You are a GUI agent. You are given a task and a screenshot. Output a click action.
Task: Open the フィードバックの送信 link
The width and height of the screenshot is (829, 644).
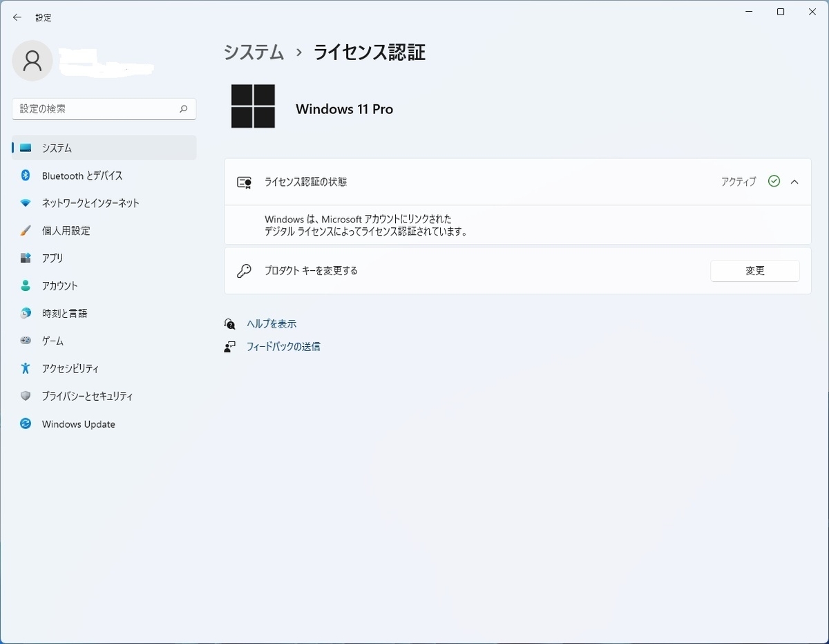(284, 346)
